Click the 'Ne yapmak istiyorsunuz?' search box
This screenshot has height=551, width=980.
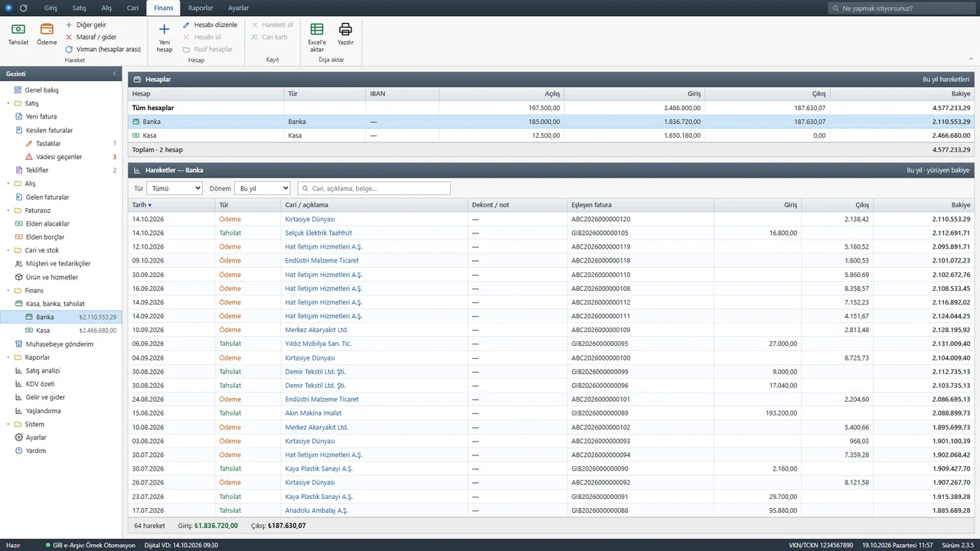(x=901, y=8)
